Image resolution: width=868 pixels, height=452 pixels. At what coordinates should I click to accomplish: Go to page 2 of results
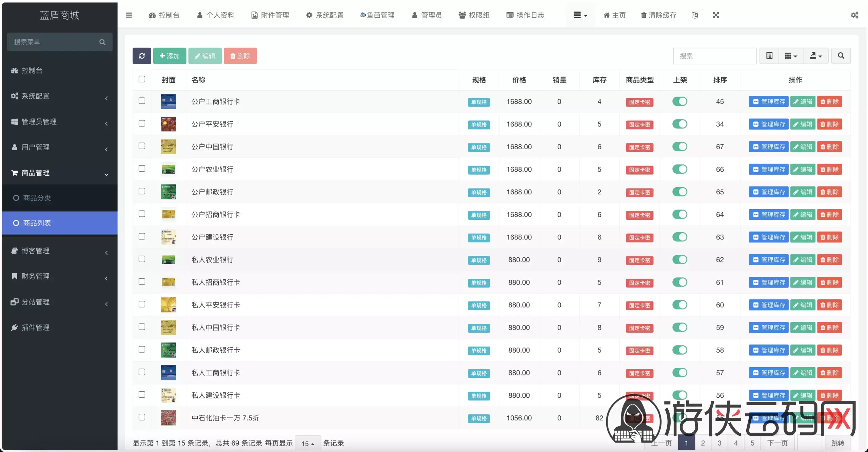tap(703, 443)
